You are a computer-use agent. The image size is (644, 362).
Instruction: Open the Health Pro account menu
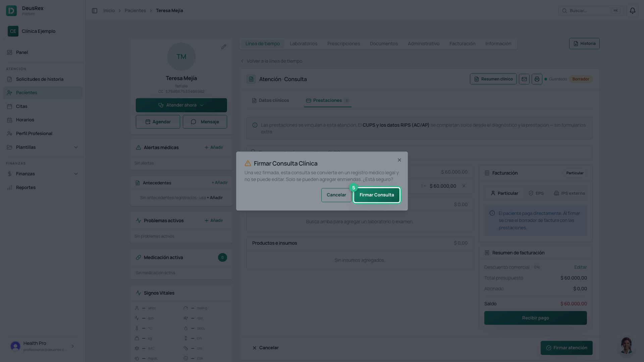[x=43, y=346]
